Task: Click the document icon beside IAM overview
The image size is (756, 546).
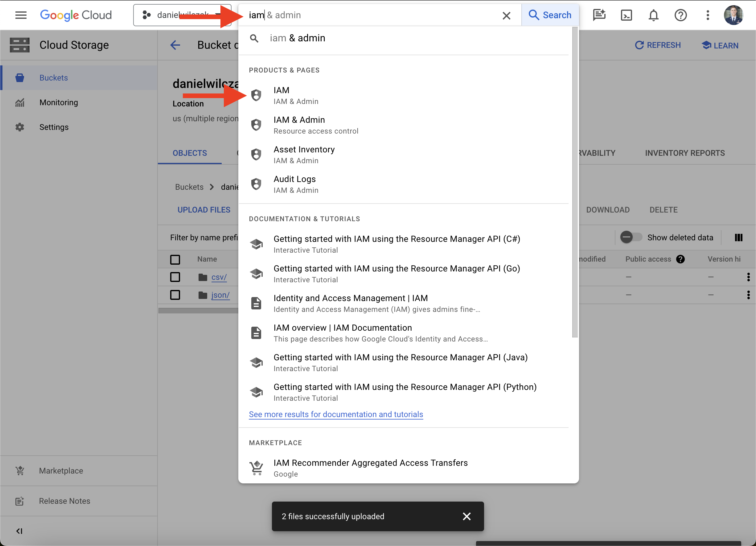Action: pyautogui.click(x=256, y=333)
